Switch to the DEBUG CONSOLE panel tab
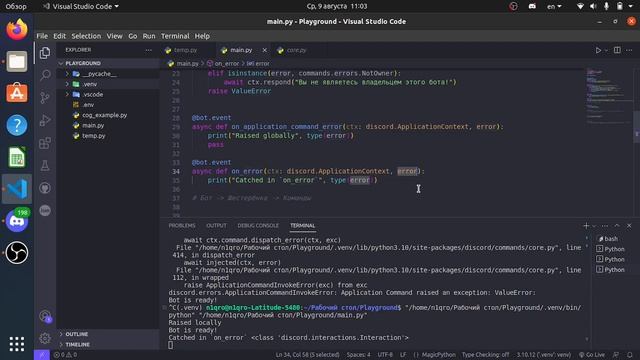 point(258,226)
